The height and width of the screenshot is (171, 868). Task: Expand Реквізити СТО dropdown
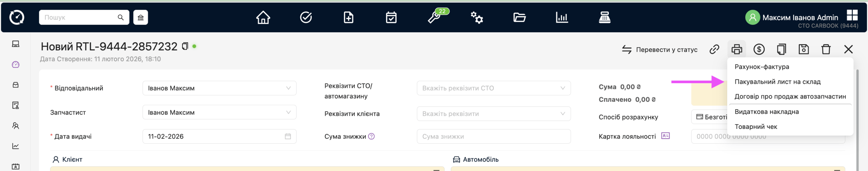pos(493,88)
